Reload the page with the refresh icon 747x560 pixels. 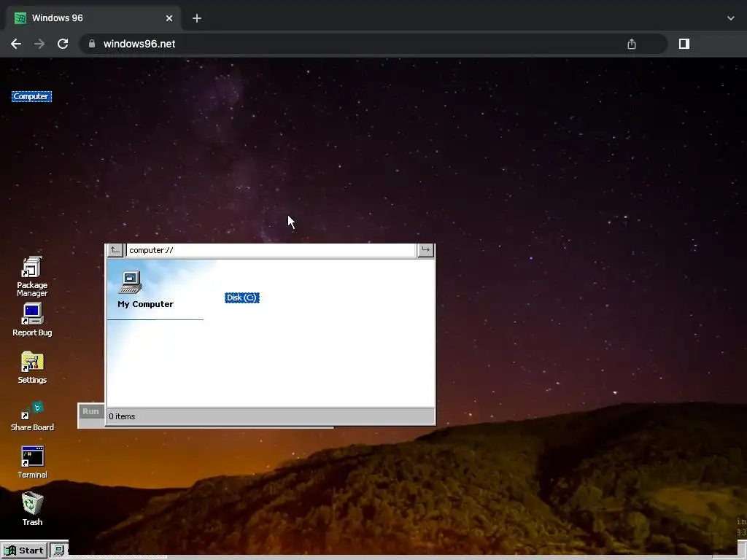coord(63,44)
